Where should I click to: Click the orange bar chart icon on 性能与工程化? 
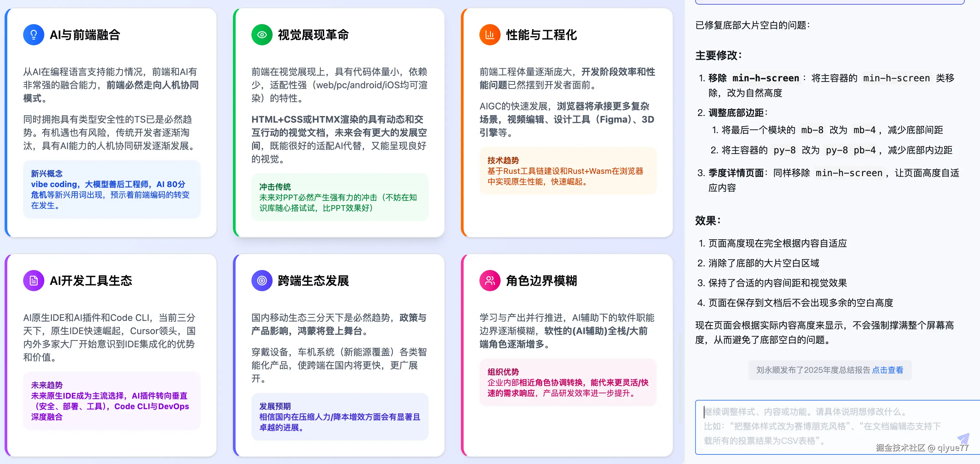490,35
